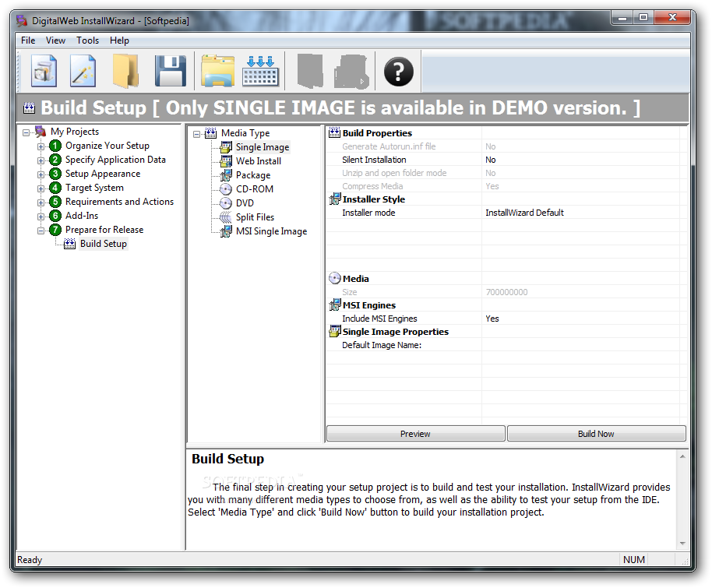Open the File menu
The width and height of the screenshot is (712, 588).
[x=28, y=40]
